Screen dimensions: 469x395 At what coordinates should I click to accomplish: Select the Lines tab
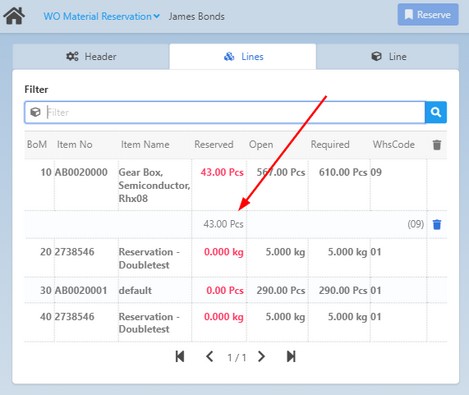coord(243,57)
